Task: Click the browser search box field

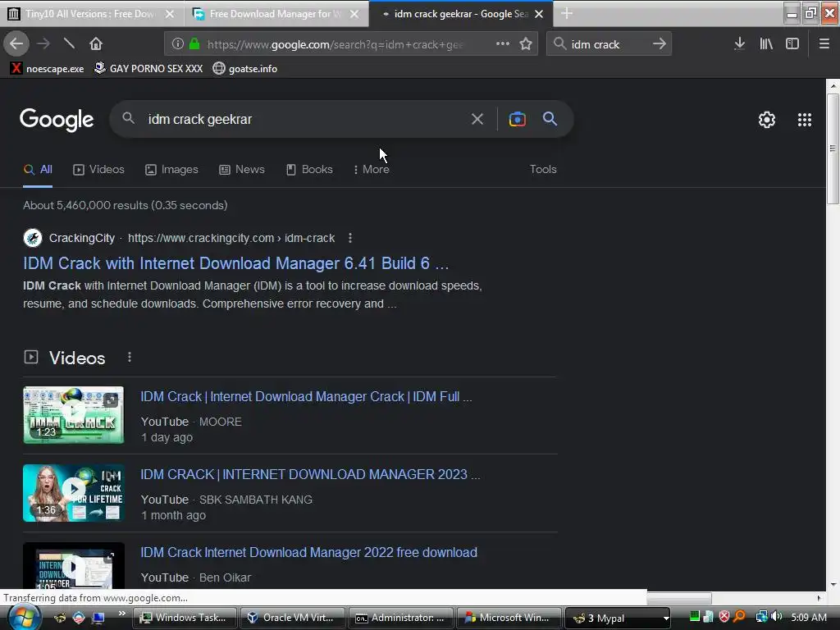Action: point(608,44)
